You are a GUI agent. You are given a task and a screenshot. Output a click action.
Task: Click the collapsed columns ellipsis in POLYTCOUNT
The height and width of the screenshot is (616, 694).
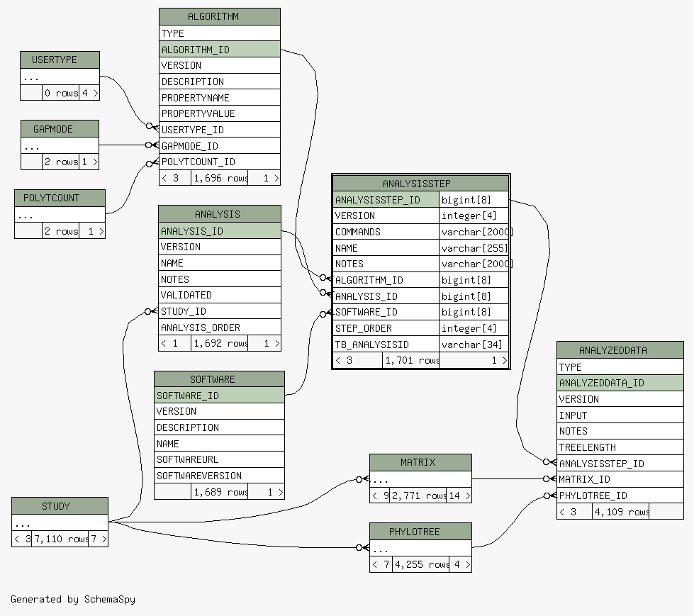point(60,215)
